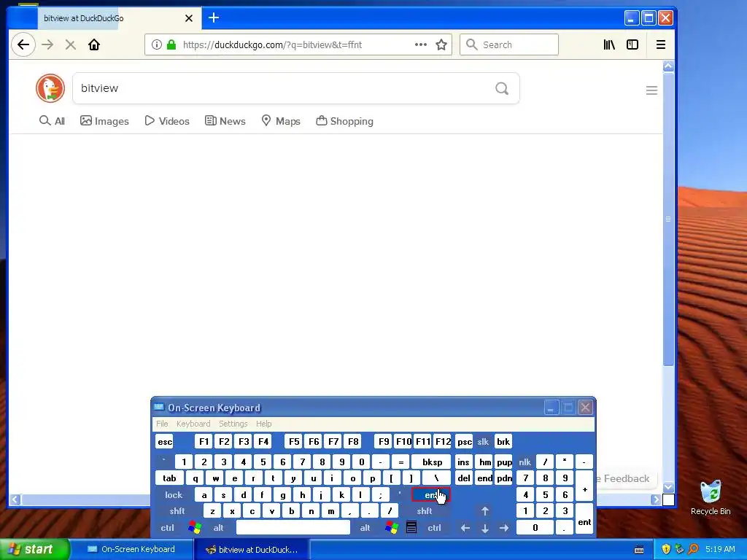Toggle the left alt key
The image size is (747, 560).
218,528
